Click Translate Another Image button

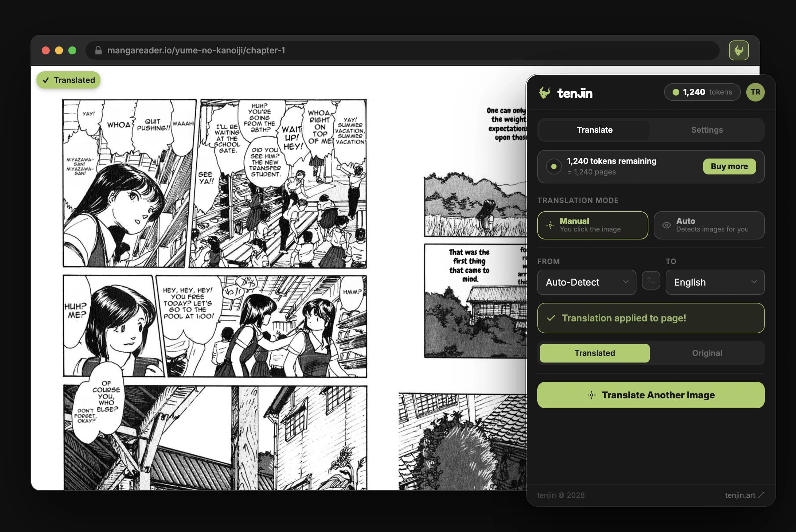(x=651, y=395)
